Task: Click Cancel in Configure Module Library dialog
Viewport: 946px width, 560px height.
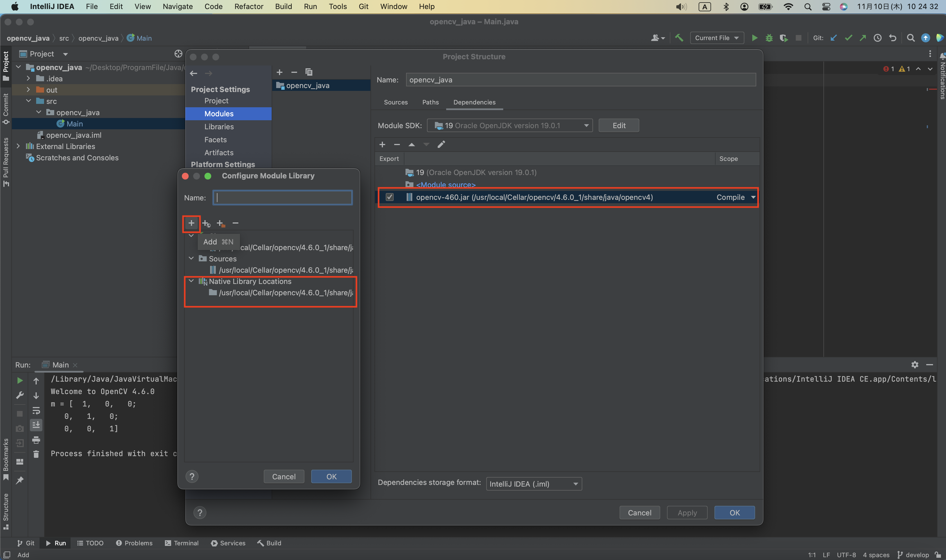Action: coord(284,476)
